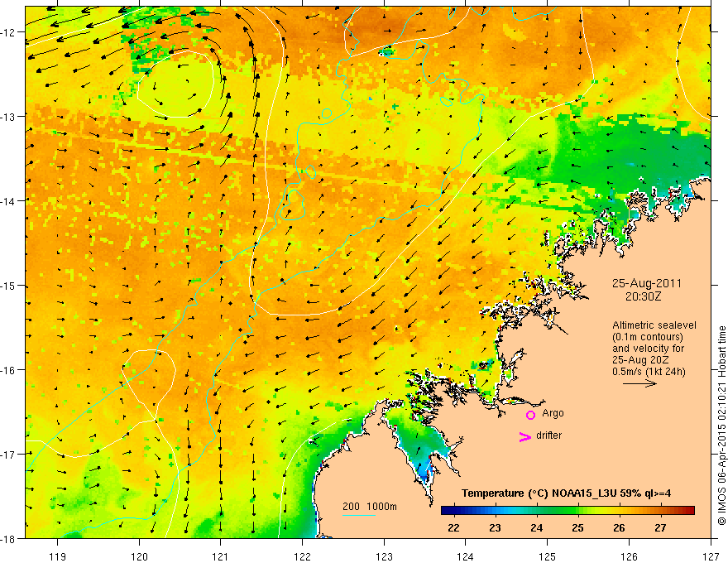This screenshot has height=563, width=728.
Task: Click the '25-Aug 20Z' text line
Action: [640, 360]
